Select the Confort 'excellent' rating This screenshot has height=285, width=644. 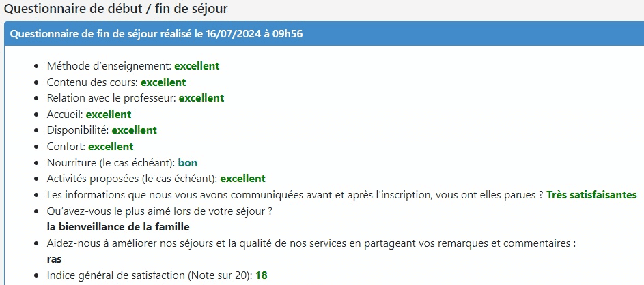click(x=111, y=146)
